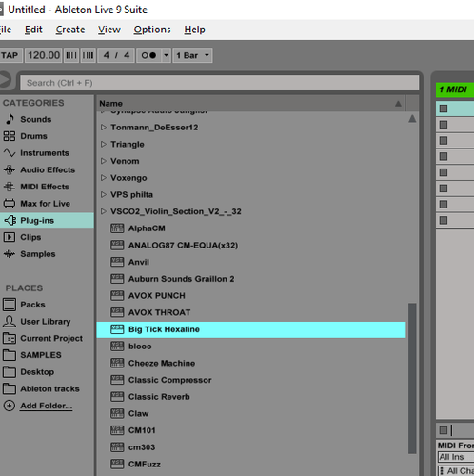This screenshot has height=476, width=474.
Task: Expand the Triangle folder
Action: (x=103, y=144)
